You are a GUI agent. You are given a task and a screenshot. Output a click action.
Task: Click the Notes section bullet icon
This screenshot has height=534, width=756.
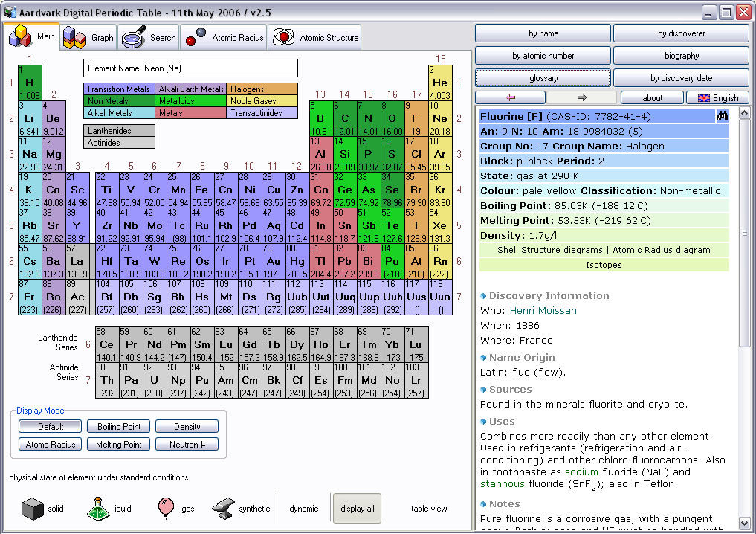[x=483, y=504]
